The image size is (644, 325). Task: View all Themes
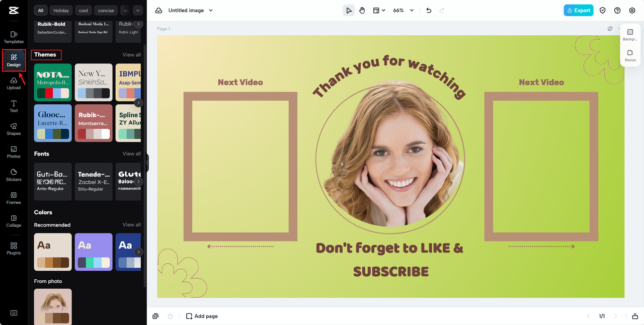click(x=132, y=54)
